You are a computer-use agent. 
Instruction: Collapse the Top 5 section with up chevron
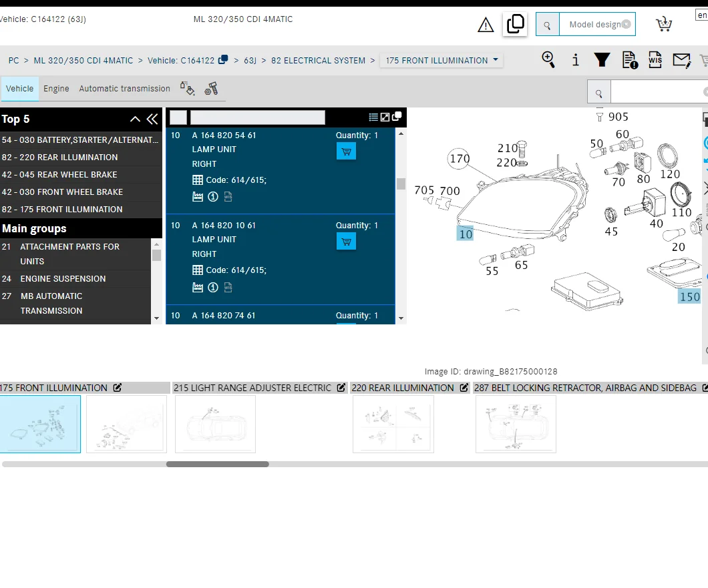135,119
